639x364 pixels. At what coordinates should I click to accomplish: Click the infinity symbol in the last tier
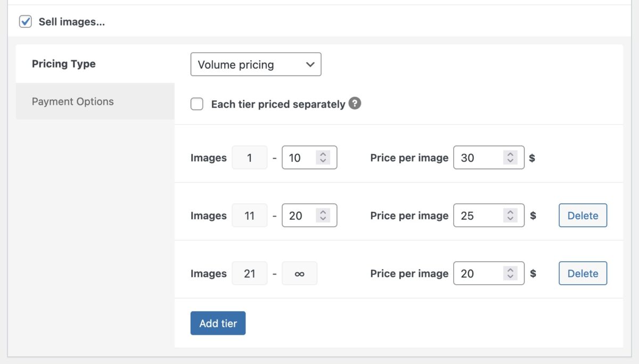click(299, 273)
